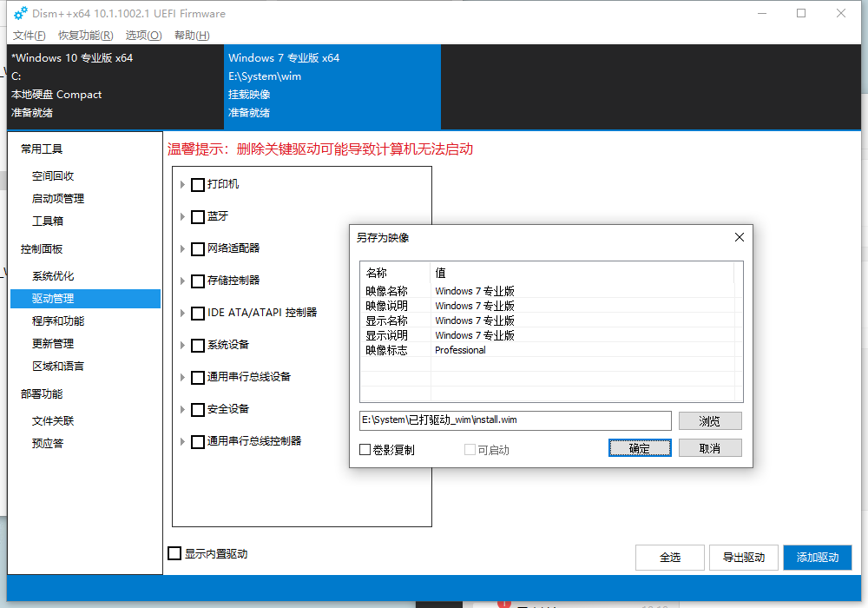Toggle the 卷影复制 checkbox
The height and width of the screenshot is (608, 868).
[365, 450]
